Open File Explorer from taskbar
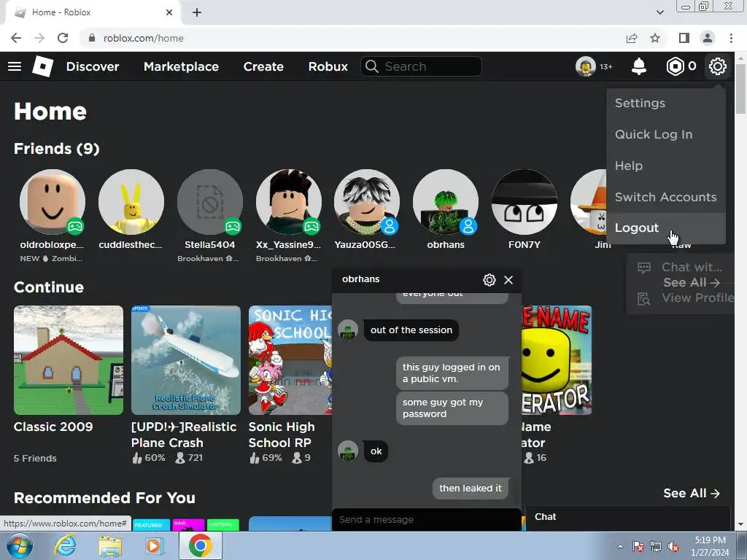 110,545
